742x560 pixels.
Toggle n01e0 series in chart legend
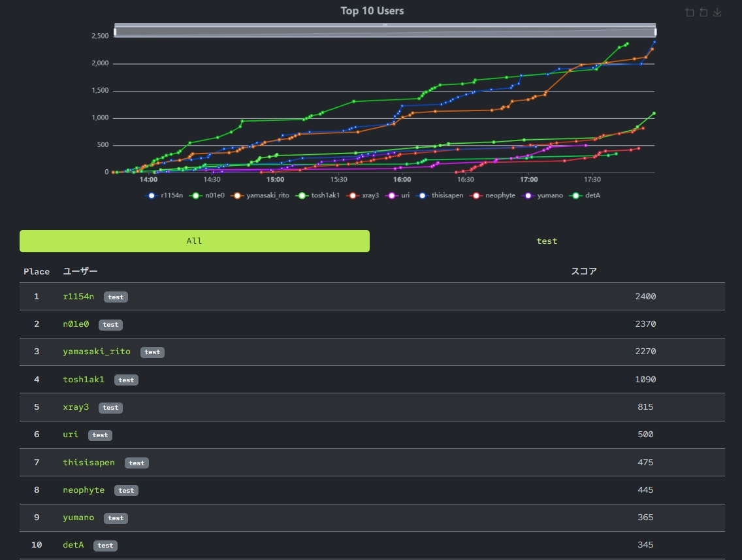tap(207, 195)
